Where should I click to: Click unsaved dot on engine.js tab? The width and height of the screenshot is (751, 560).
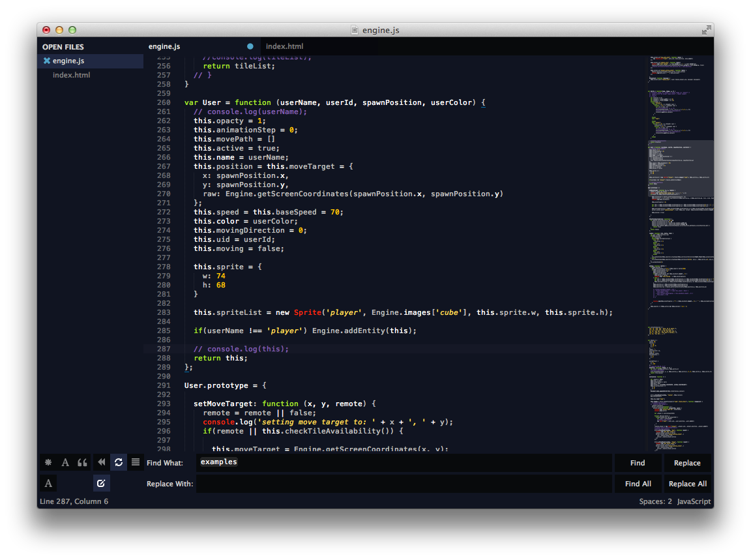click(x=250, y=46)
